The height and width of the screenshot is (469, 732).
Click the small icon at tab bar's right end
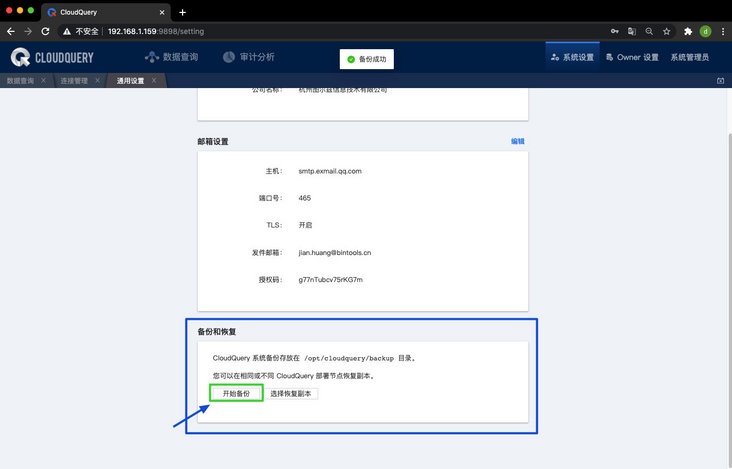720,81
